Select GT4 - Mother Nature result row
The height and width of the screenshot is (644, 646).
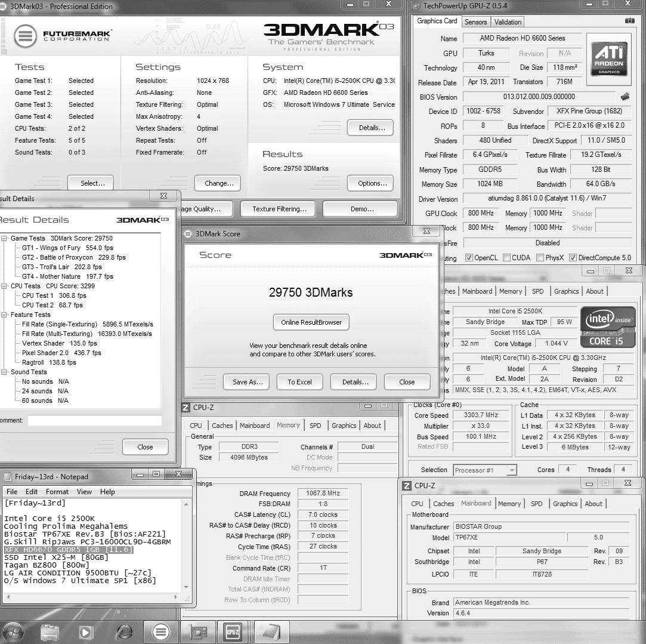[x=67, y=277]
